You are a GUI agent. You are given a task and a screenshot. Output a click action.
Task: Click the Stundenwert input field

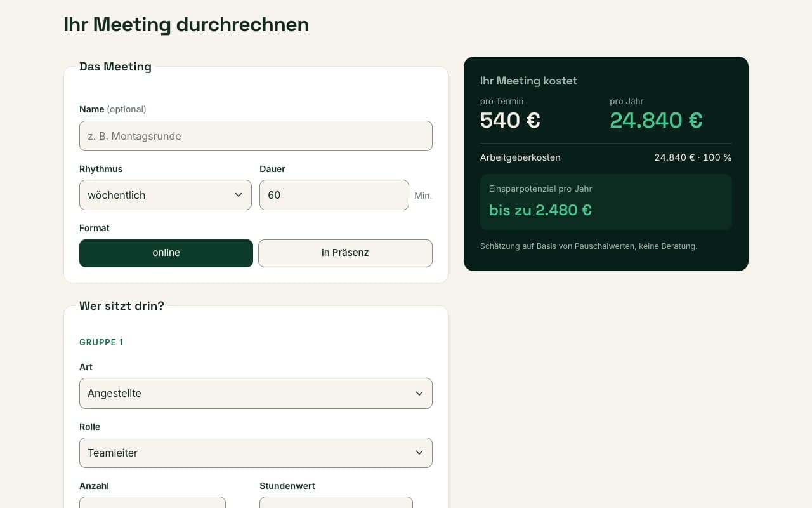(x=336, y=502)
